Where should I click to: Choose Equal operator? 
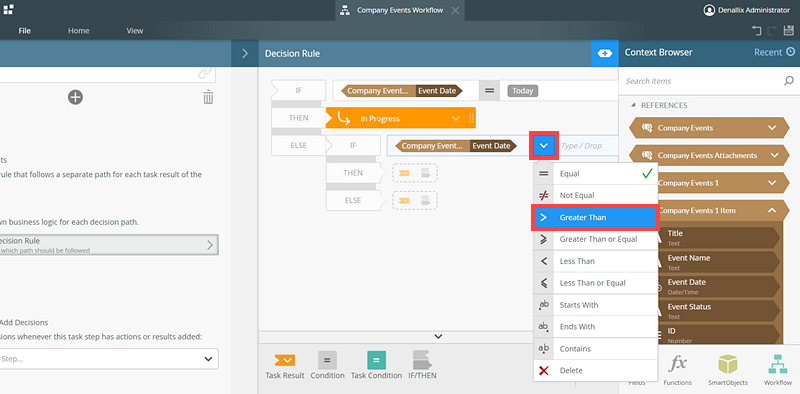pyautogui.click(x=595, y=174)
